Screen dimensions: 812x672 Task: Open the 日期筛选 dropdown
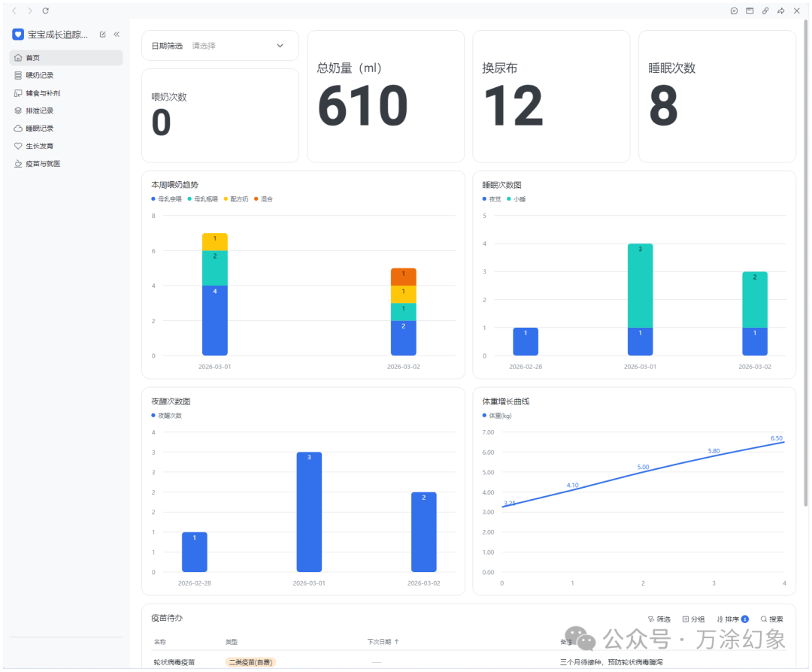pyautogui.click(x=220, y=46)
